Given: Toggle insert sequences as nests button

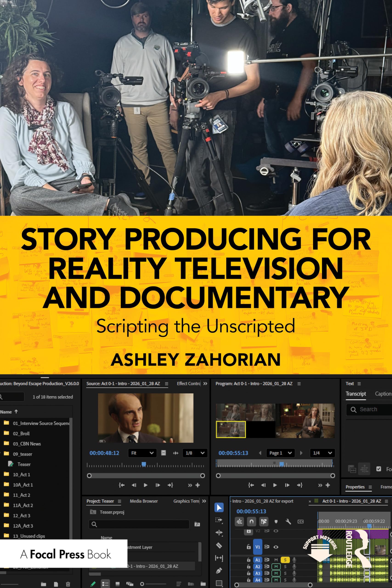Looking at the screenshot, I should (x=239, y=521).
